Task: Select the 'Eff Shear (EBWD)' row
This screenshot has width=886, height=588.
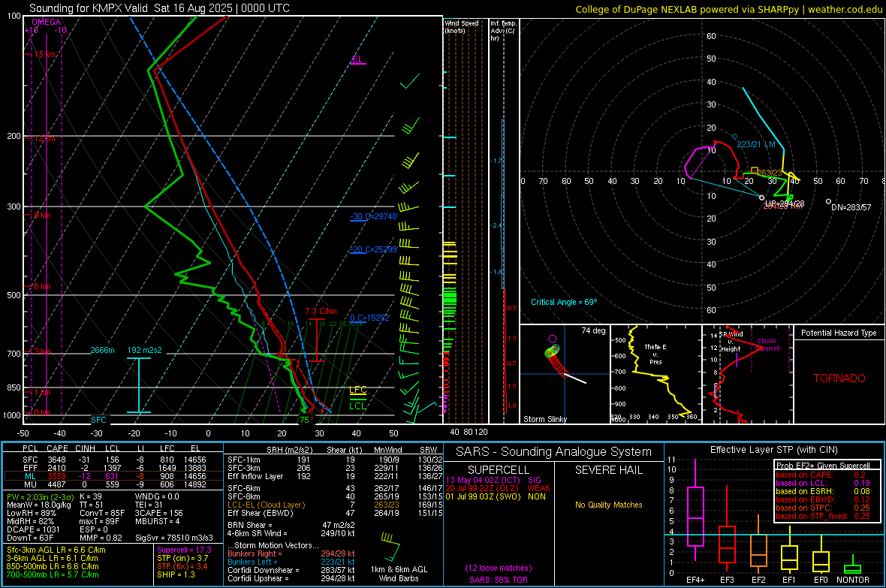Action: 335,514
